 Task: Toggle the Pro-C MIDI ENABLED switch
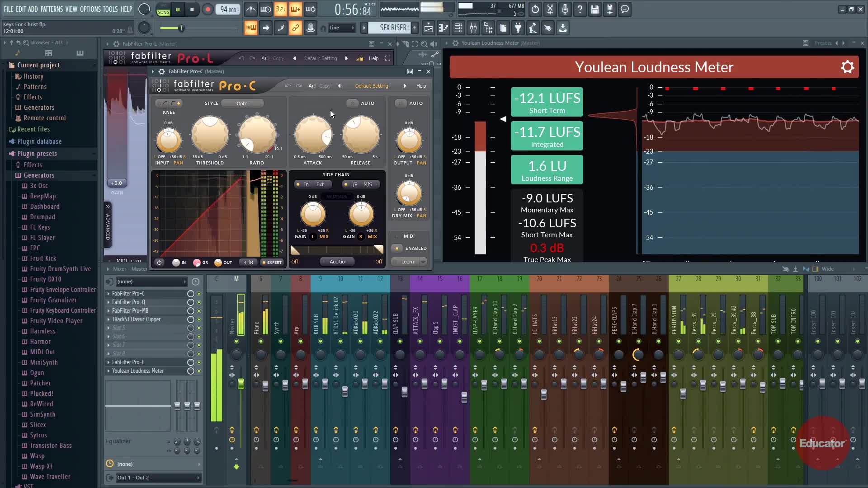tap(397, 248)
